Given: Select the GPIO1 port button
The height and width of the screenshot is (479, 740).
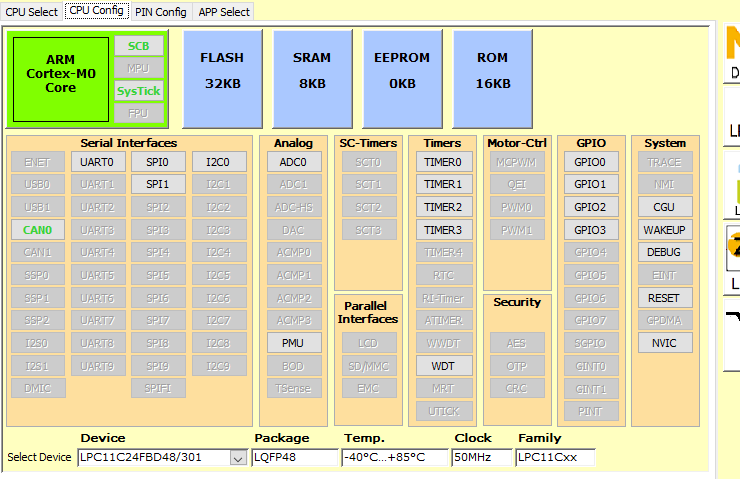Looking at the screenshot, I should pos(591,184).
